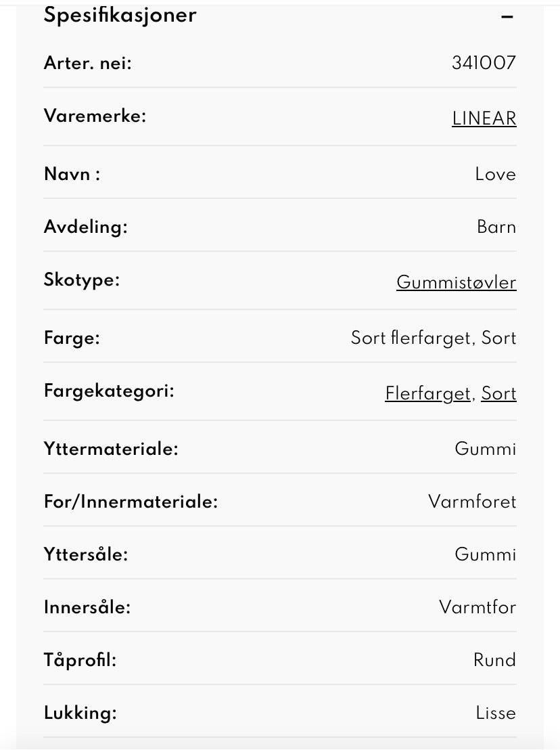Click the product name value Love
Image resolution: width=560 pixels, height=750 pixels.
coord(495,174)
